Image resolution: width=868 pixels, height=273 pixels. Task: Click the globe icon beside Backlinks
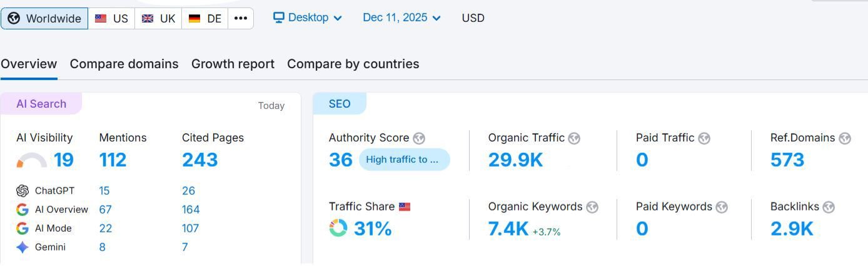829,207
